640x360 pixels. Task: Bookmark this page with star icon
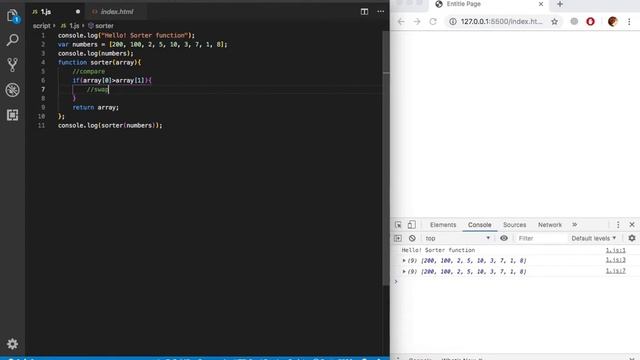[x=554, y=22]
